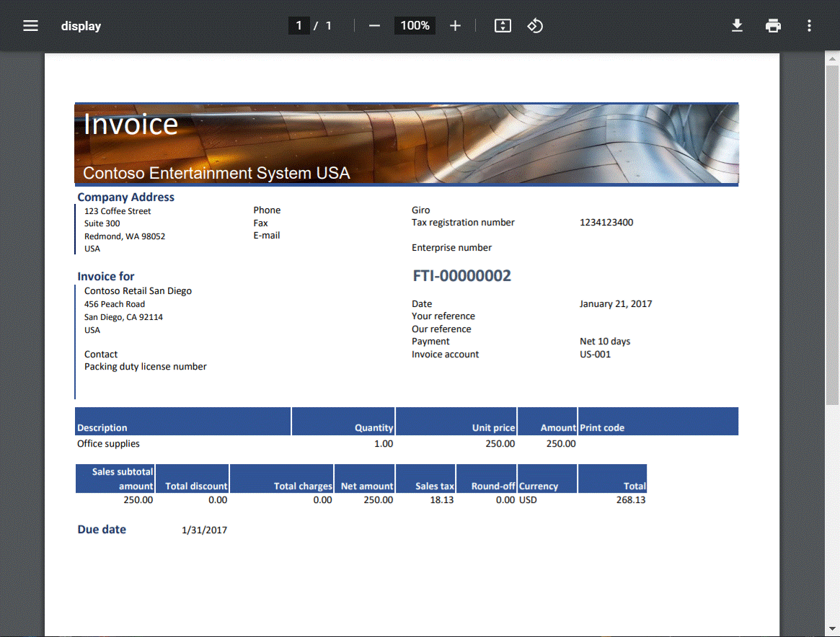Select the Office supplies line item
This screenshot has width=840, height=637.
(x=105, y=443)
